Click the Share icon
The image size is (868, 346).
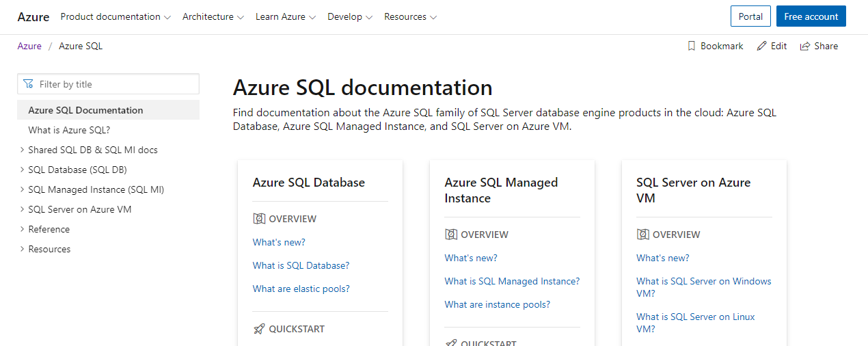click(805, 46)
